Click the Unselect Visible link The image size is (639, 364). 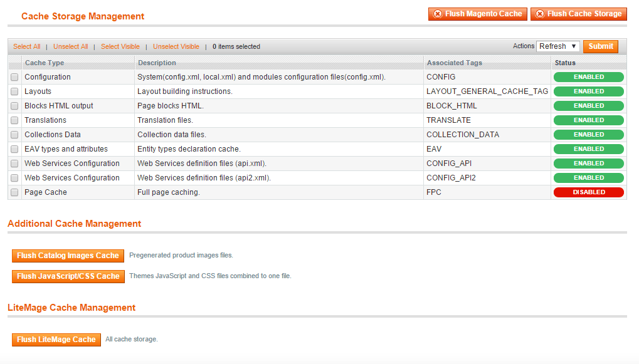point(176,46)
